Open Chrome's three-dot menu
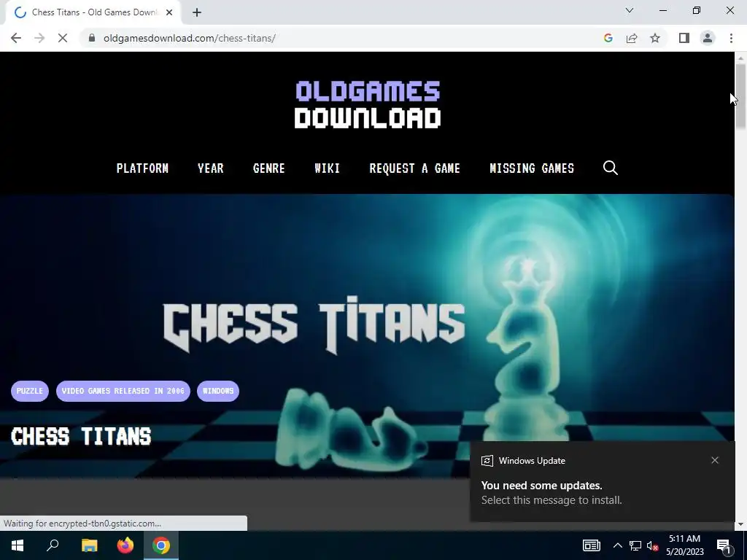This screenshot has width=747, height=560. [731, 38]
